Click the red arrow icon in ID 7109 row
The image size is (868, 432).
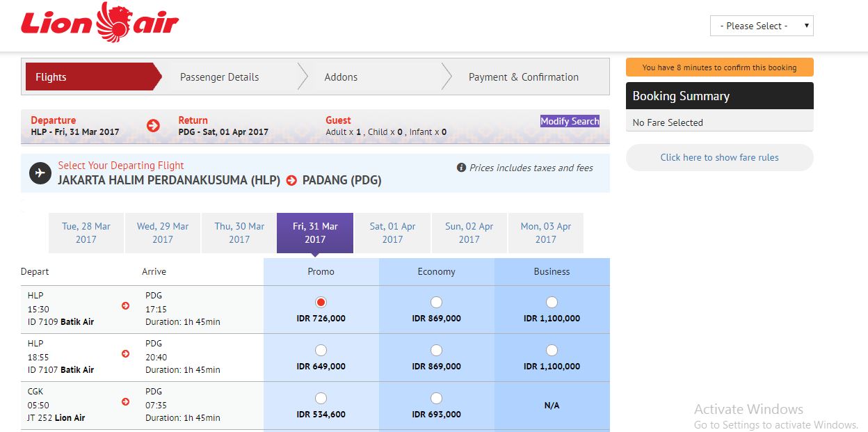[x=125, y=305]
